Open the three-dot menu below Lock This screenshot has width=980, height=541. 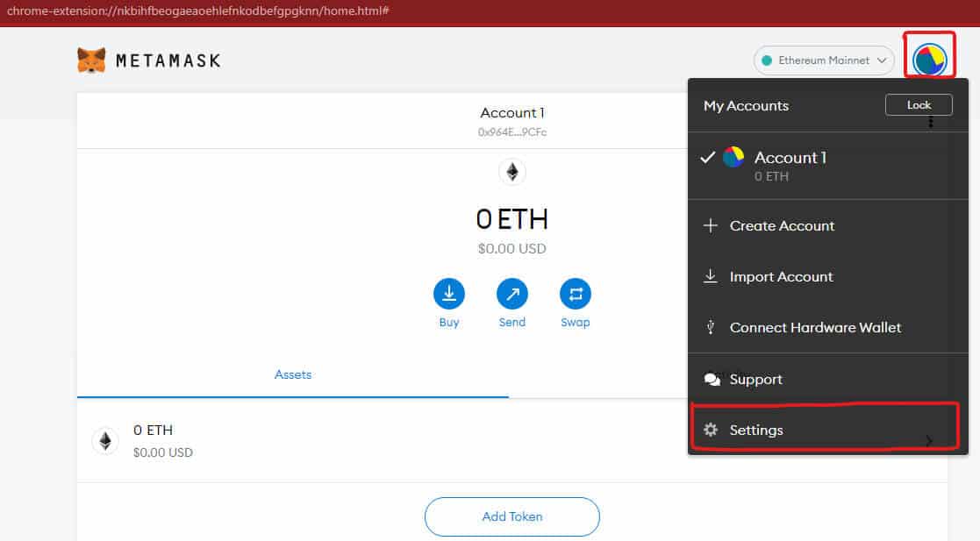tap(929, 123)
